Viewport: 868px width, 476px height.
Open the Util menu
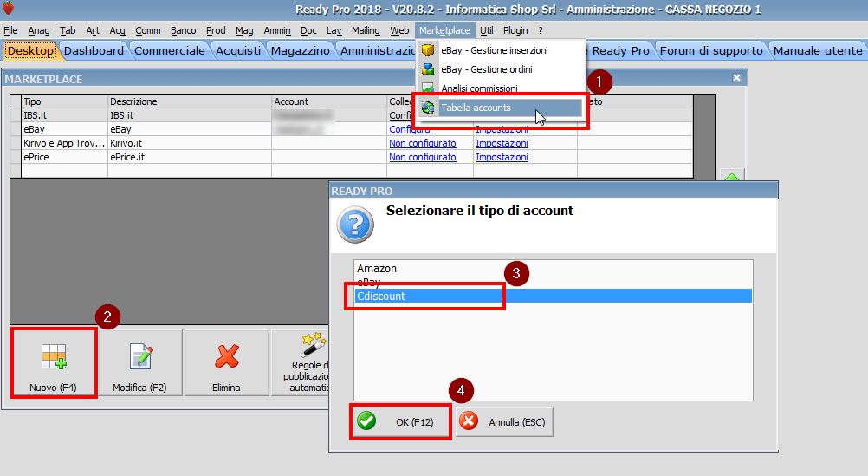pos(487,30)
